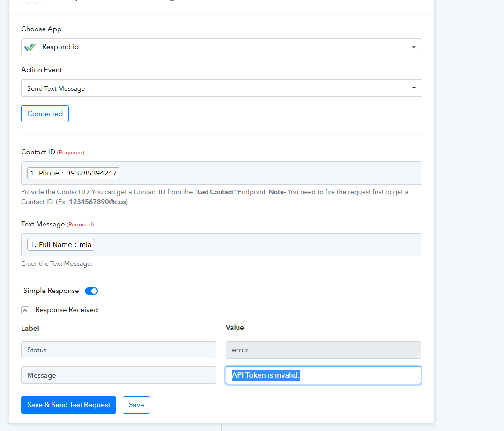Click the Save button
The width and height of the screenshot is (504, 431).
136,405
